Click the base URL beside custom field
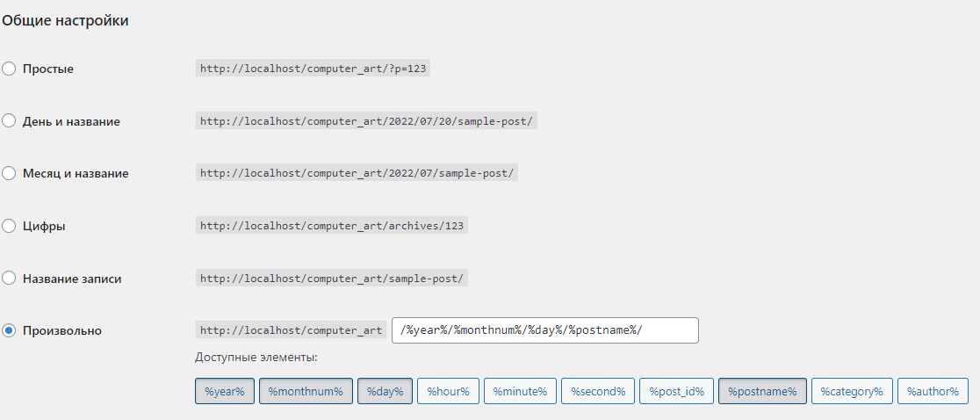The width and height of the screenshot is (980, 420). [292, 330]
